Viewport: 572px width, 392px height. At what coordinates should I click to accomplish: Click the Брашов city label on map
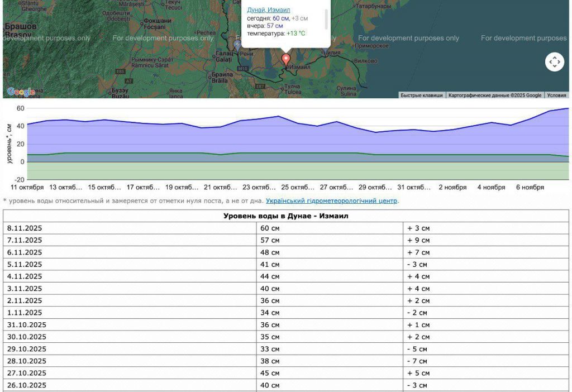20,26
